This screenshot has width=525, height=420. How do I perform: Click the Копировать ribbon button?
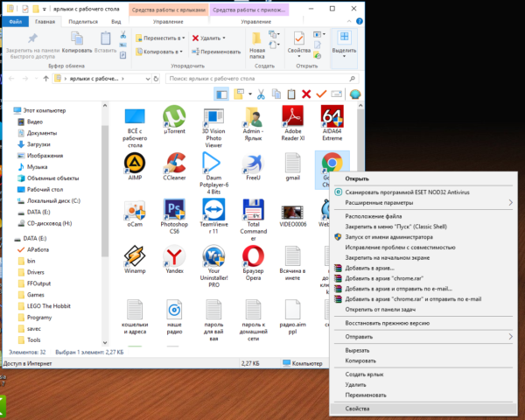point(77,42)
